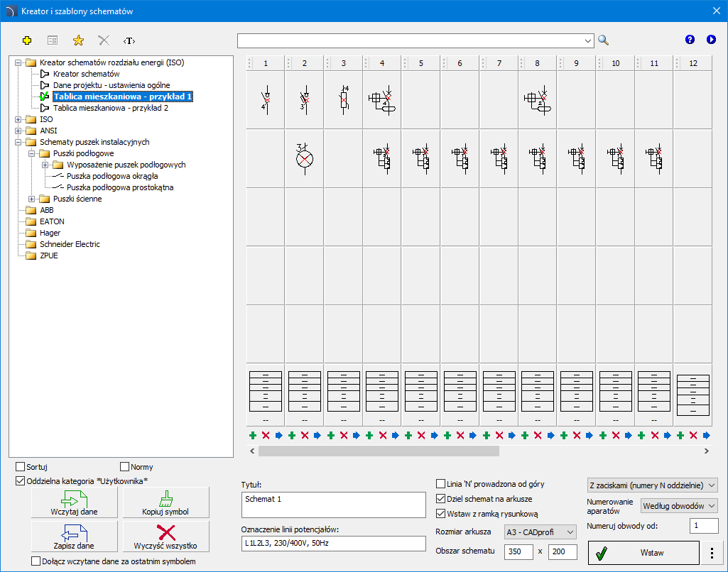Click red X delete under column 1

coord(265,435)
